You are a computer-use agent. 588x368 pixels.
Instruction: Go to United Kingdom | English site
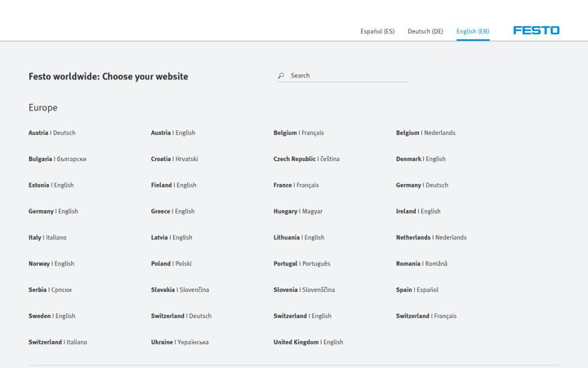(308, 342)
